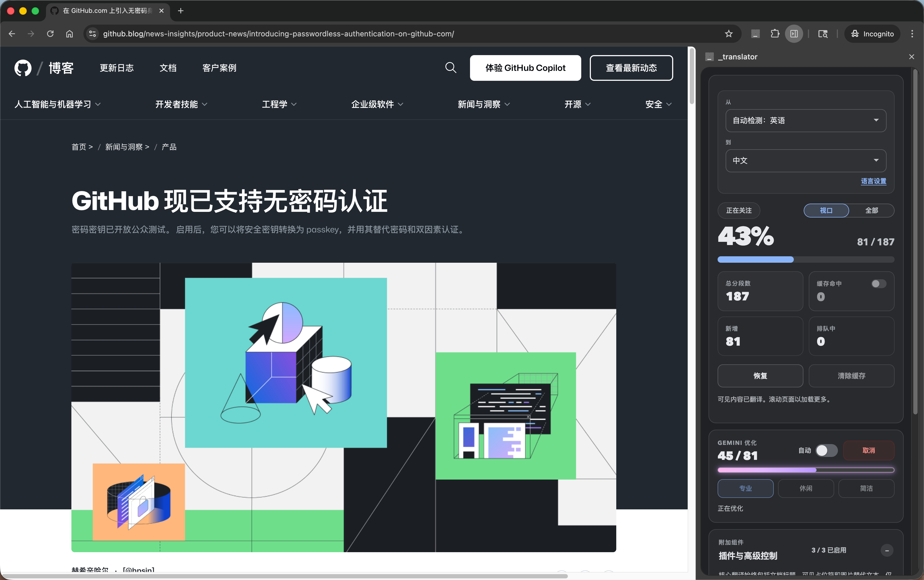924x580 pixels.
Task: Click the 43% translation progress bar
Action: click(806, 259)
